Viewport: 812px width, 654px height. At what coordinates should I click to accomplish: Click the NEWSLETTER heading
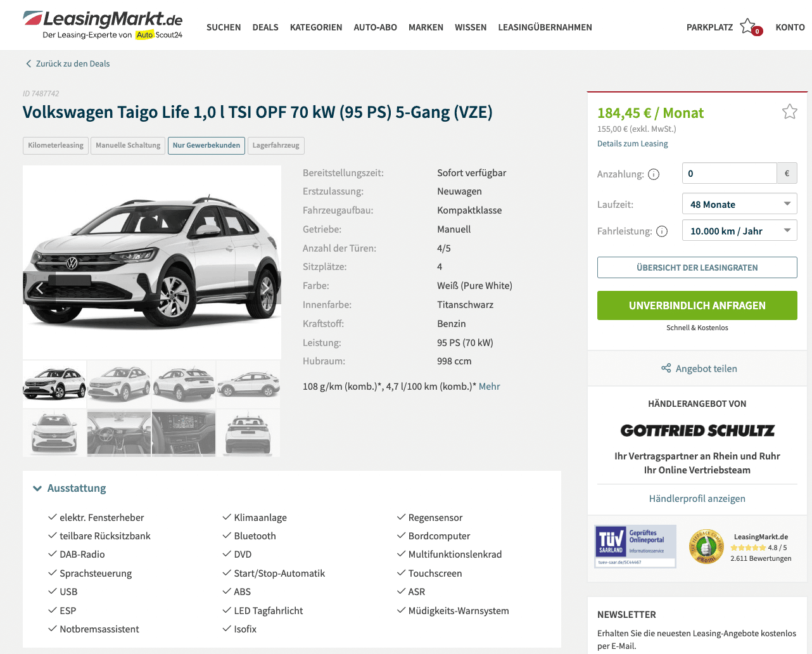click(626, 615)
